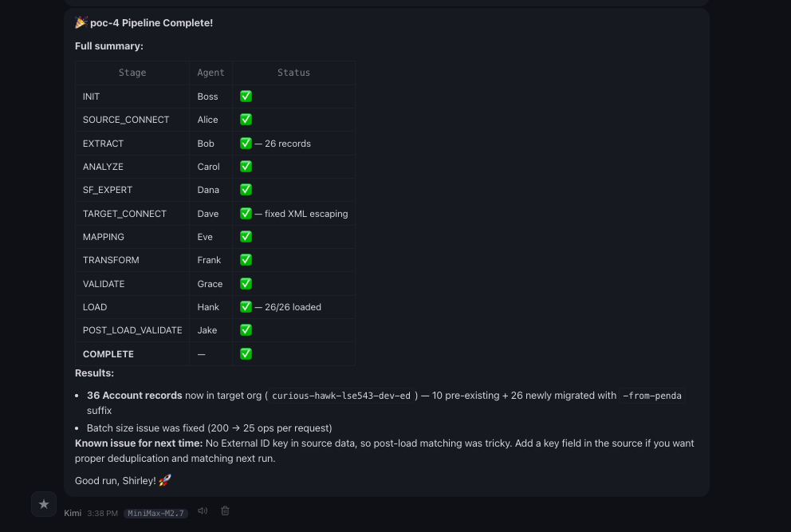The height and width of the screenshot is (532, 791).
Task: Click the checkmark in the EXTRACT status cell
Action: click(246, 144)
